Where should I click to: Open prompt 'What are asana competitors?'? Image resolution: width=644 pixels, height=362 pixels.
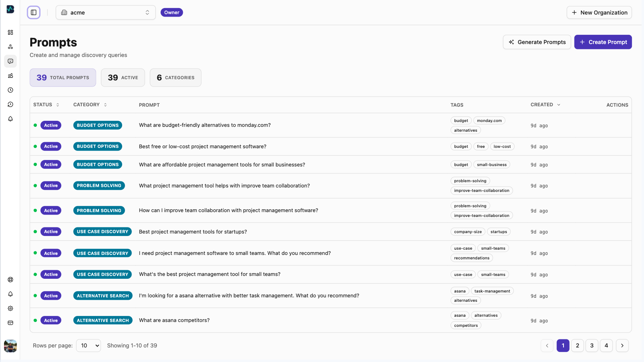pyautogui.click(x=174, y=320)
